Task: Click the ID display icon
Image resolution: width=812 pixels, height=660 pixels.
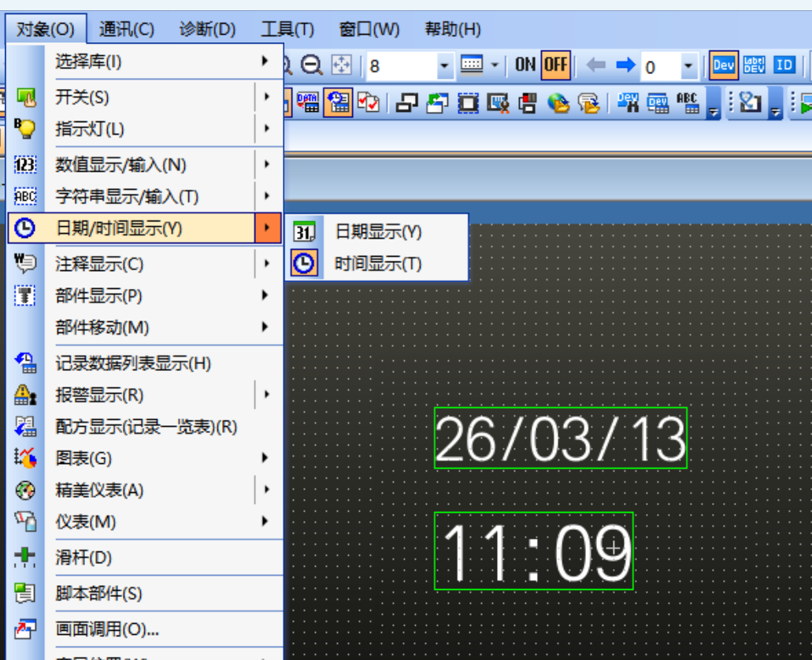Action: (x=784, y=65)
